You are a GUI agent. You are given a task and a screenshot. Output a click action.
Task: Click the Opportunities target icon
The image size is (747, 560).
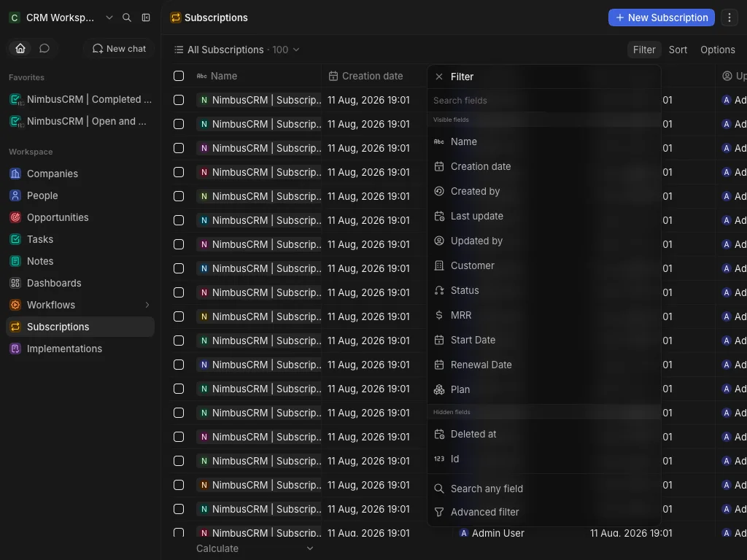click(15, 217)
